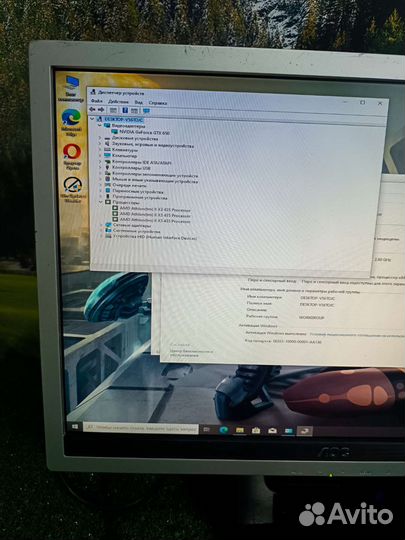The image size is (405, 540).
Task: Collapse the Видеоадаптеры node
Action: 100,126
